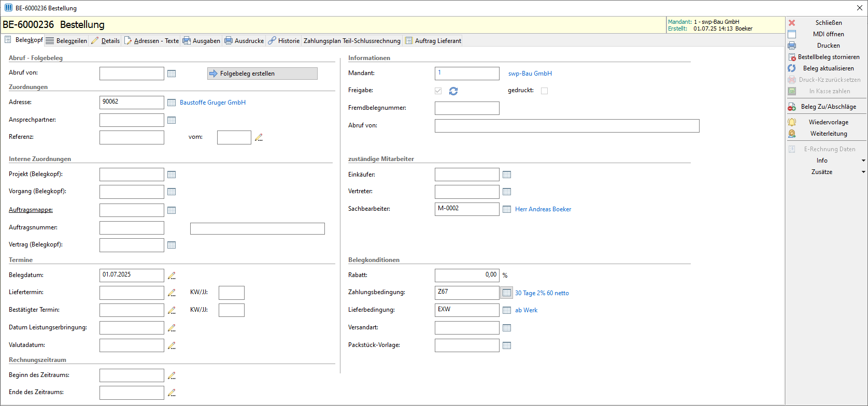868x406 pixels.
Task: Click the 30 Tage 2% 60 netto link
Action: 542,293
